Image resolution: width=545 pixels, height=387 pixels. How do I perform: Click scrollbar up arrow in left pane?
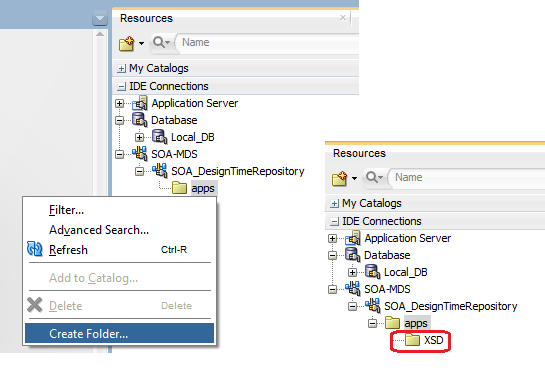click(x=100, y=34)
